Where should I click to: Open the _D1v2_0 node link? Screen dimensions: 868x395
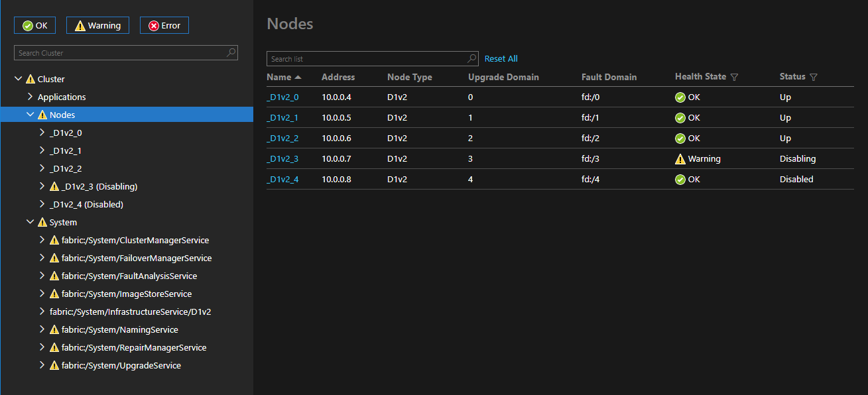(x=282, y=97)
